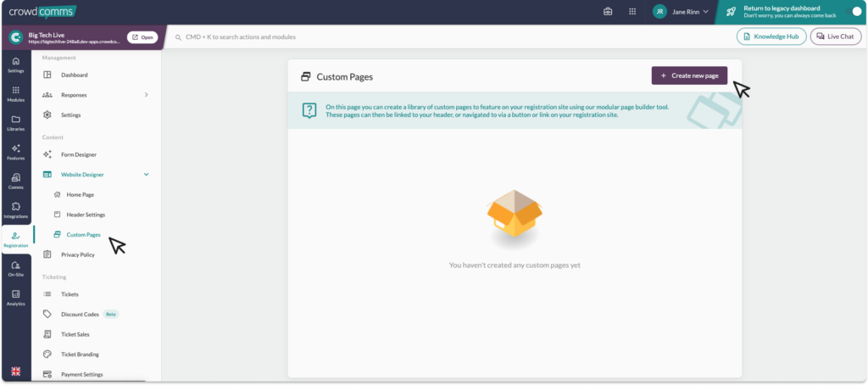
Task: Open the Knowledge Hub button
Action: click(x=771, y=36)
